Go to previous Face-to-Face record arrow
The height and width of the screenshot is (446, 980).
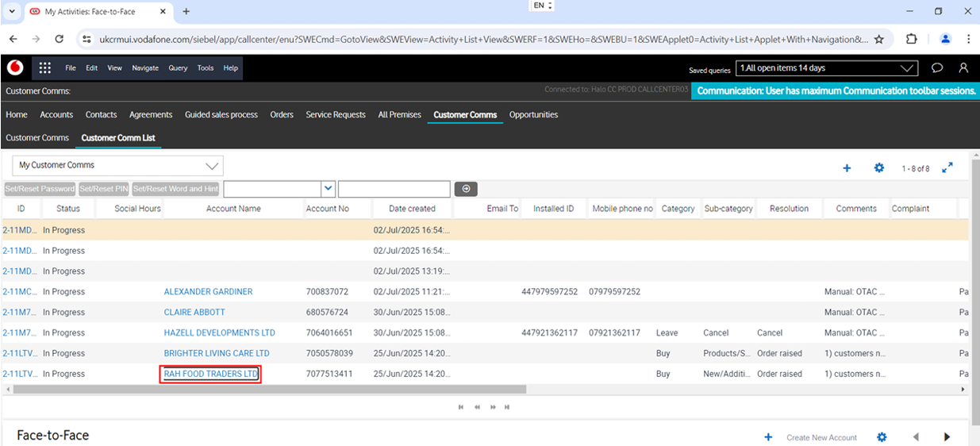click(x=916, y=437)
